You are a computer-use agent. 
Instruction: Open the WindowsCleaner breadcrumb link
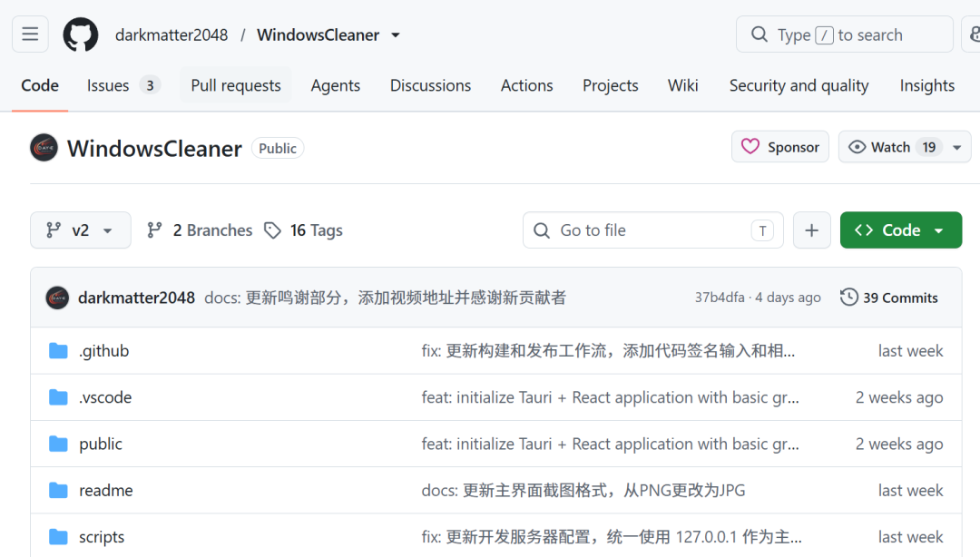[x=318, y=35]
